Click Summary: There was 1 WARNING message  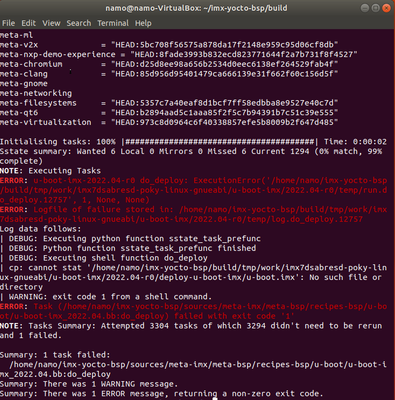point(89,384)
